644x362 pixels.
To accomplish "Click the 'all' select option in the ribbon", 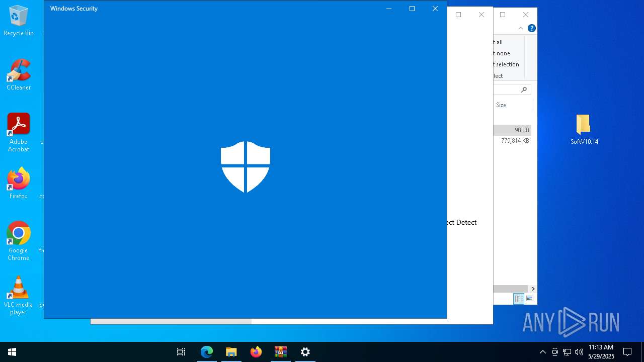I will [499, 42].
